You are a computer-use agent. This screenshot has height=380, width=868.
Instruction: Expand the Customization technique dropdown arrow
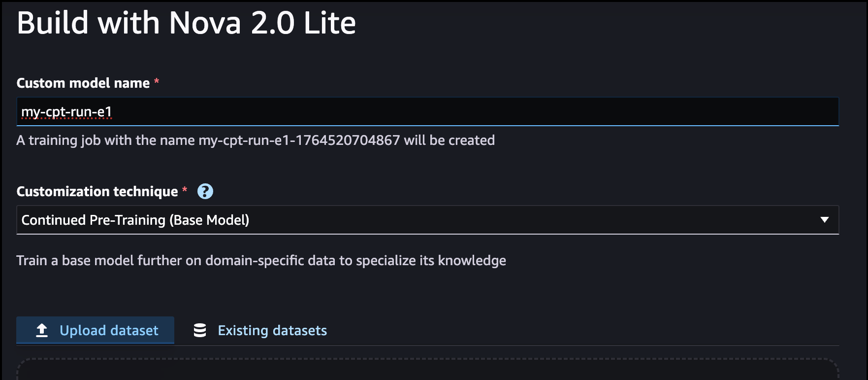(x=824, y=220)
